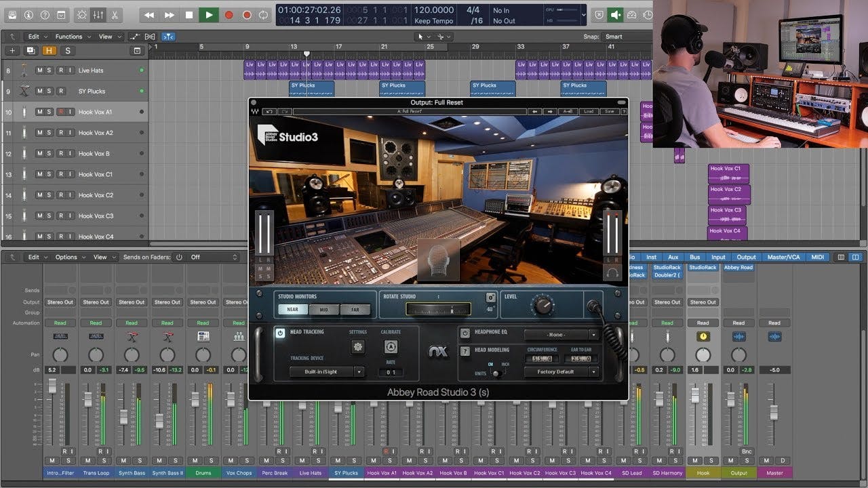
Task: Load next preset with right arrow
Action: click(550, 111)
